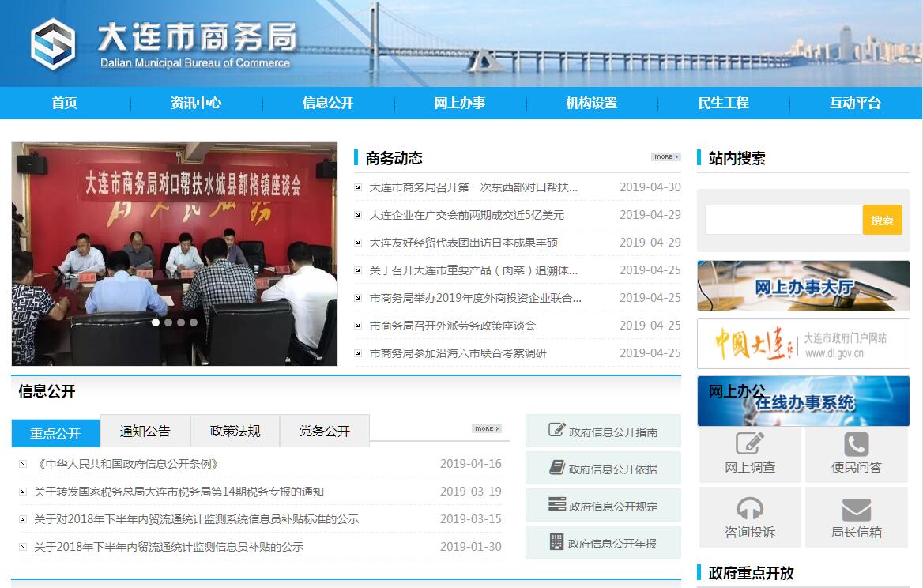The image size is (923, 588).
Task: Jump to the last slideshow dot
Action: tap(194, 322)
